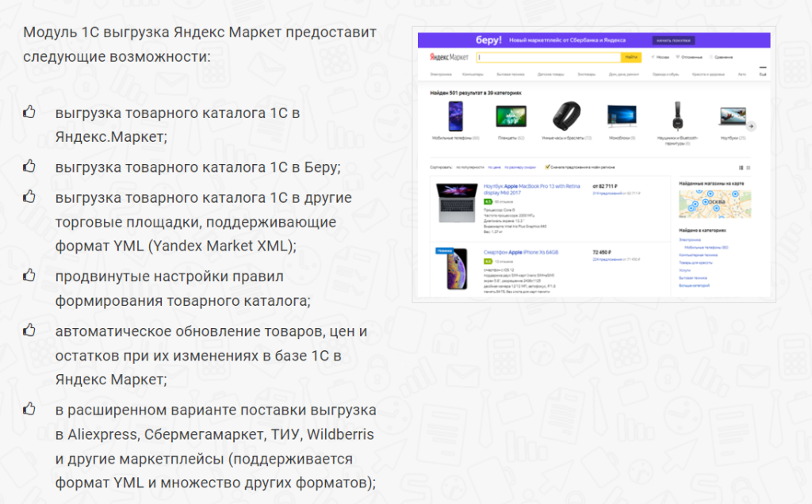Click the Москва location pin icon

653,56
